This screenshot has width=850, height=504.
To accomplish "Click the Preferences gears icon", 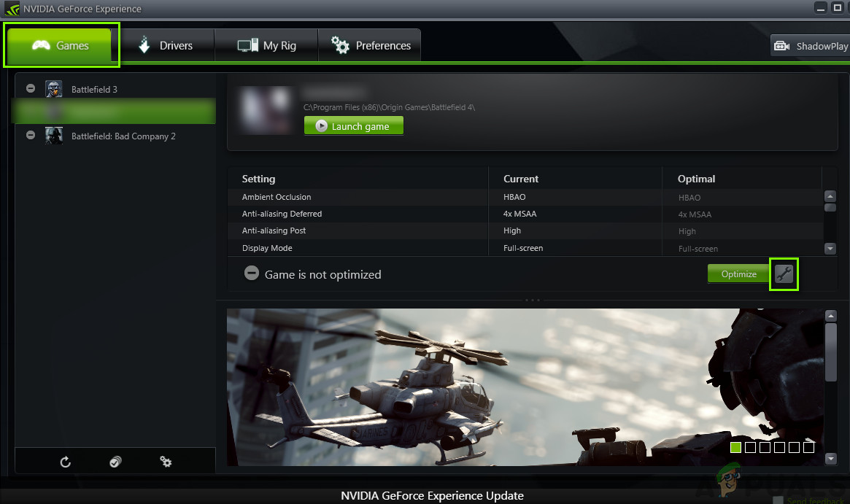I will (340, 45).
